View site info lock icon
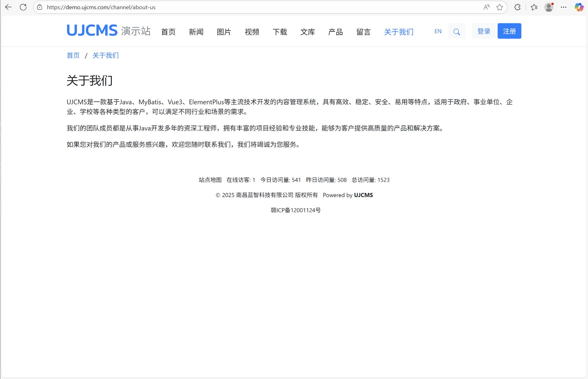This screenshot has height=379, width=588. [x=40, y=7]
